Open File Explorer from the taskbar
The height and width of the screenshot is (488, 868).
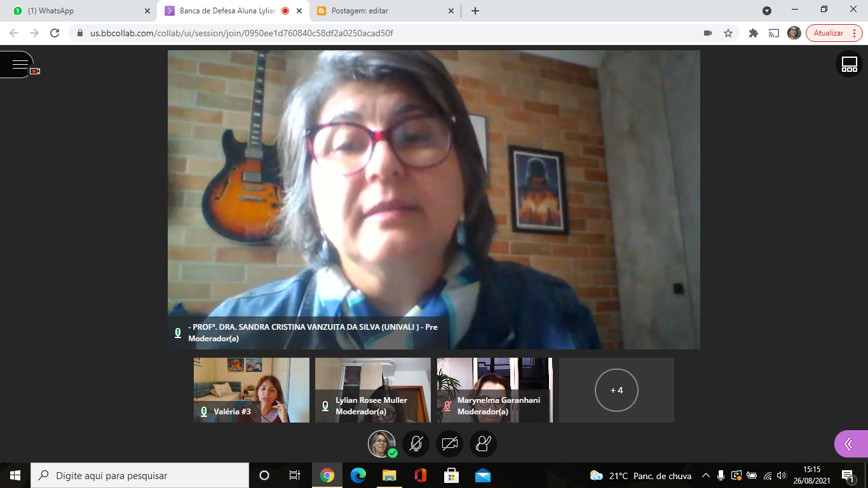(389, 475)
